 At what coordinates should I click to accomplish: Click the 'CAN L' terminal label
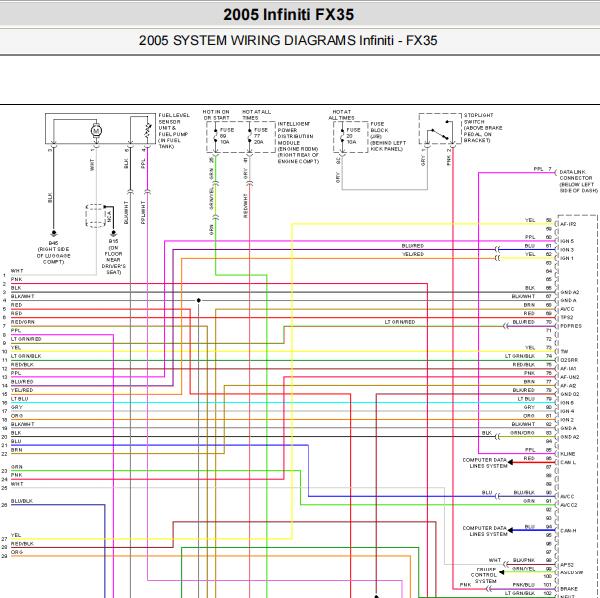(568, 463)
